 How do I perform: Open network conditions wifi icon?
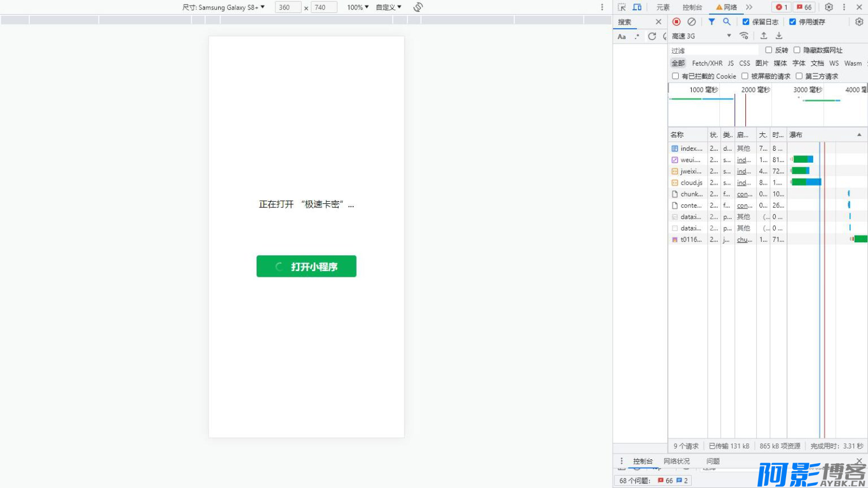[744, 36]
